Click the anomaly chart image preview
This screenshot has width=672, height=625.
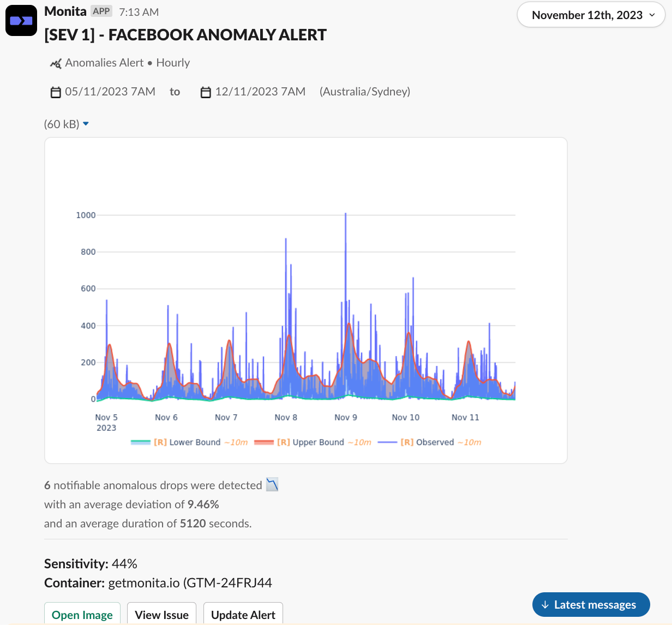point(305,300)
